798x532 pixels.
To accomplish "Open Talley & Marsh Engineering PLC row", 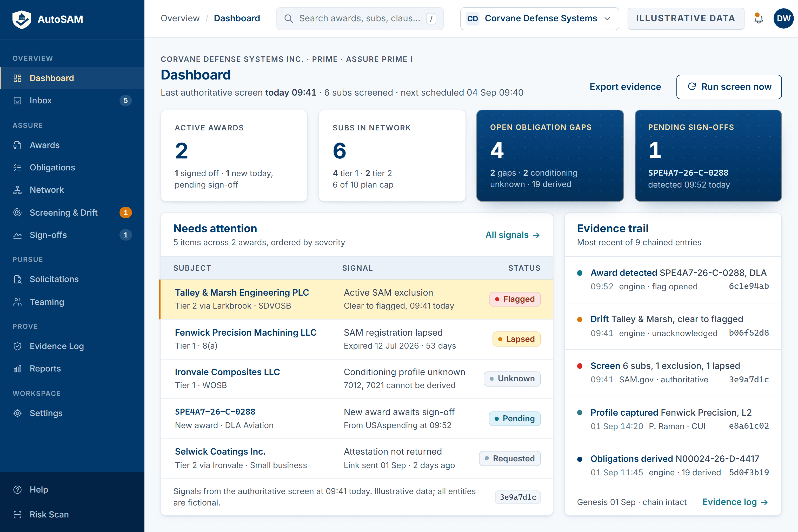I will tap(356, 299).
